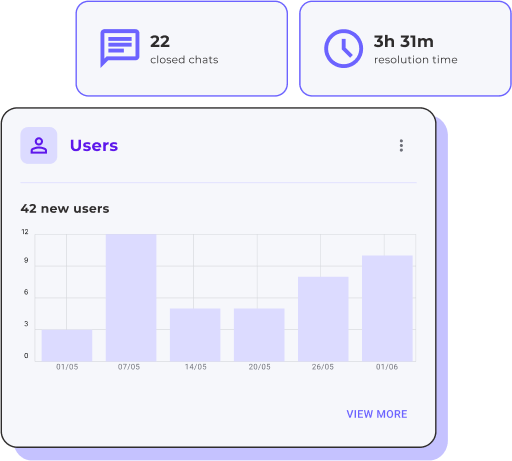This screenshot has width=512, height=461.
Task: Click the 3 value on y-axis
Action: pos(26,324)
